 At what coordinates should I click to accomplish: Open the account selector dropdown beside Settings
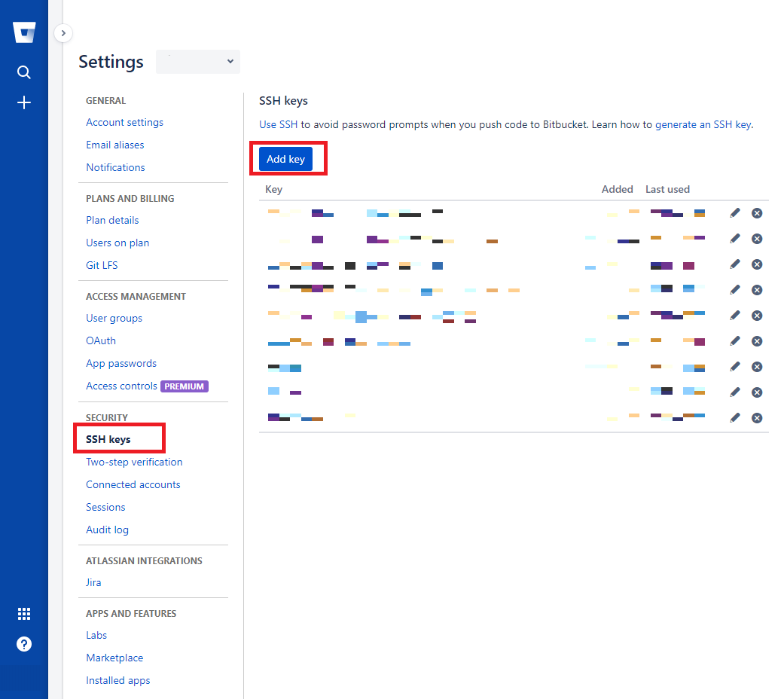[197, 61]
